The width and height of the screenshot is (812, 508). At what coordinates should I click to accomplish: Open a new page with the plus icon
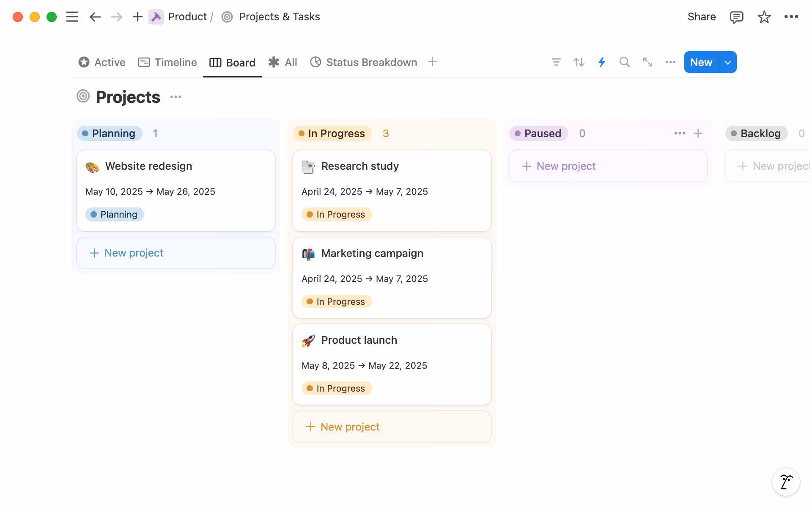[x=137, y=17]
